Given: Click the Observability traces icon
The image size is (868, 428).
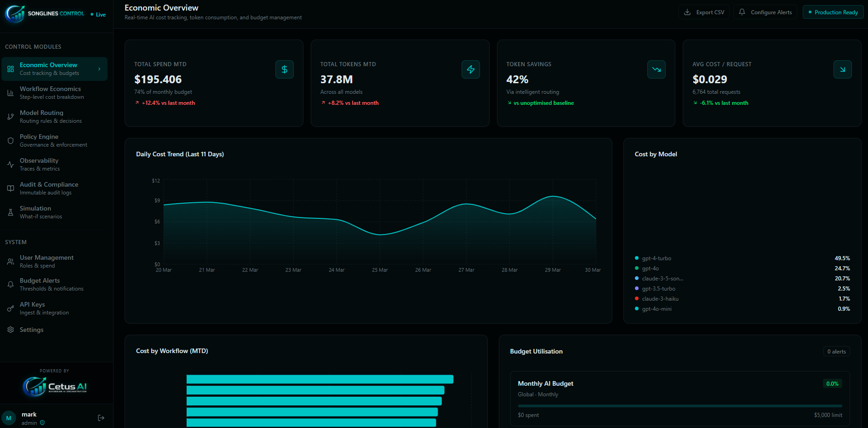Looking at the screenshot, I should [11, 164].
